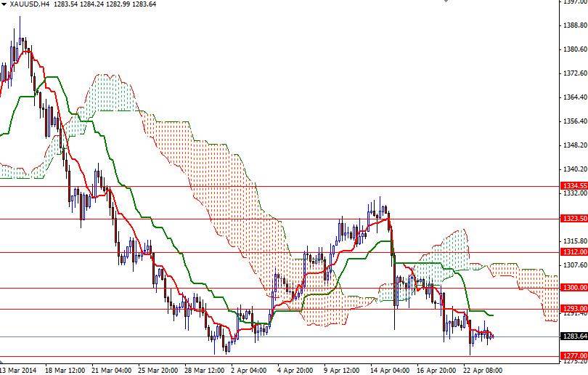Select the 1312.00 red price label
The width and height of the screenshot is (588, 375).
(x=574, y=252)
